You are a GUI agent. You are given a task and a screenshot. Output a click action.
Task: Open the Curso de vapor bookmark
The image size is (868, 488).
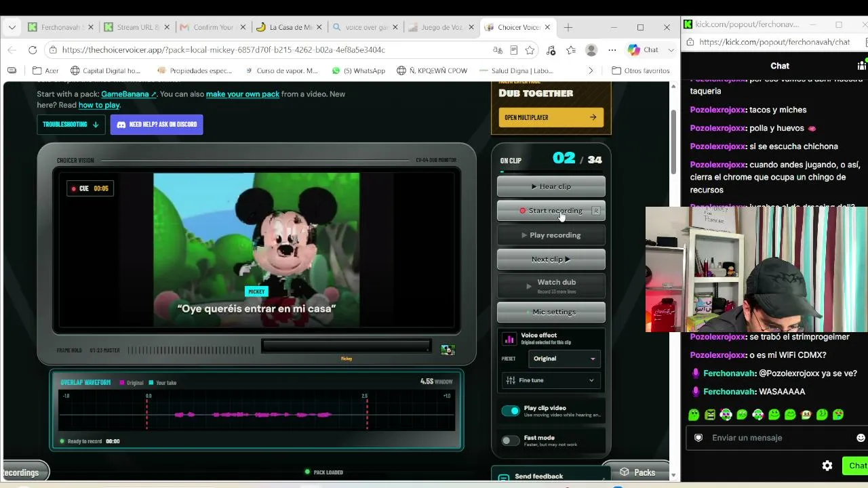pos(281,70)
